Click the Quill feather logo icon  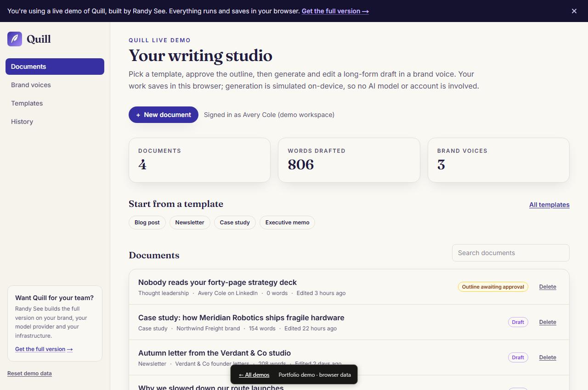[x=15, y=39]
